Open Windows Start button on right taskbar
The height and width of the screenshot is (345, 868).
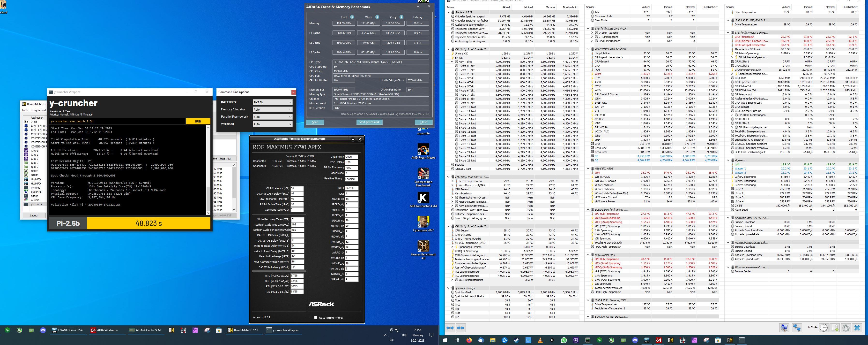445,340
